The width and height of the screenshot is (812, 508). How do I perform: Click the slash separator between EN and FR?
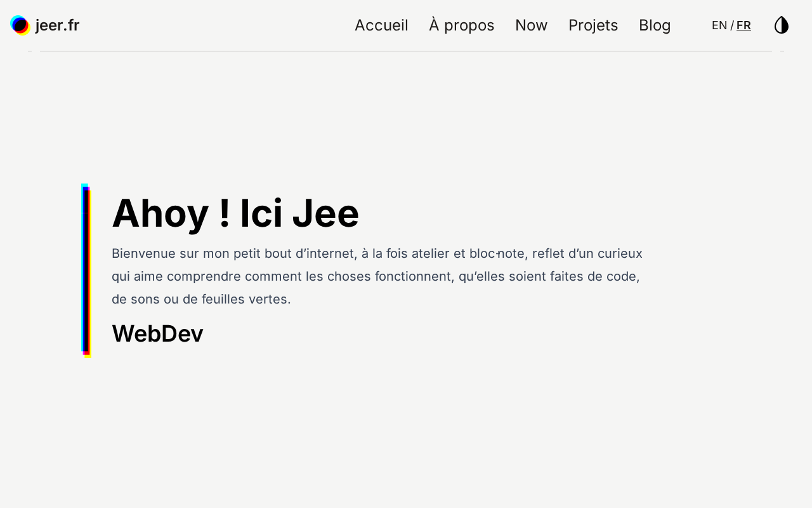tap(732, 25)
